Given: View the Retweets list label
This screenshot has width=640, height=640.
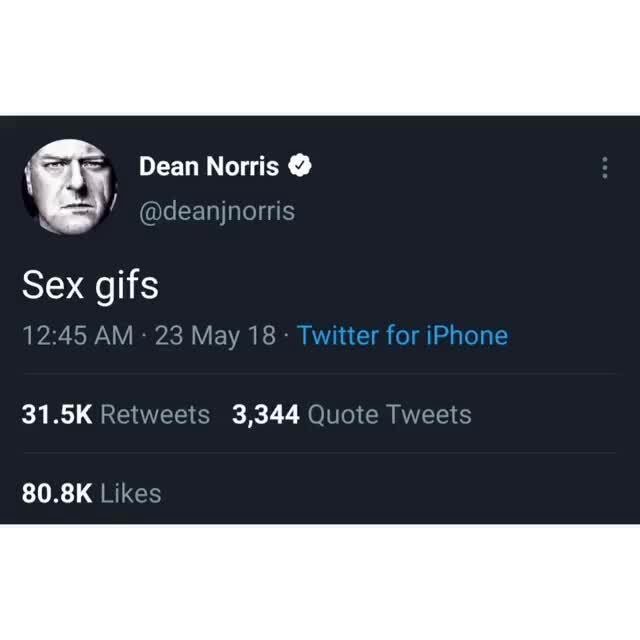Looking at the screenshot, I should (155, 415).
